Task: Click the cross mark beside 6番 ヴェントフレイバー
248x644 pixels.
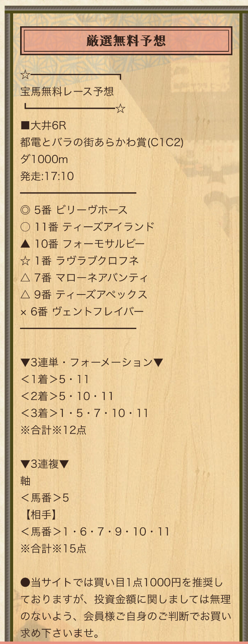Action: [x=23, y=312]
